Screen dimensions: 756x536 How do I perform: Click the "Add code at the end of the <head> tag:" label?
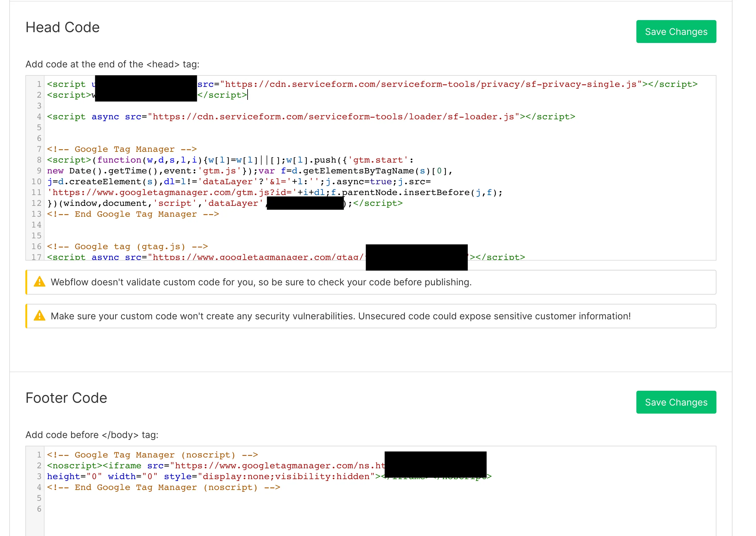point(113,64)
